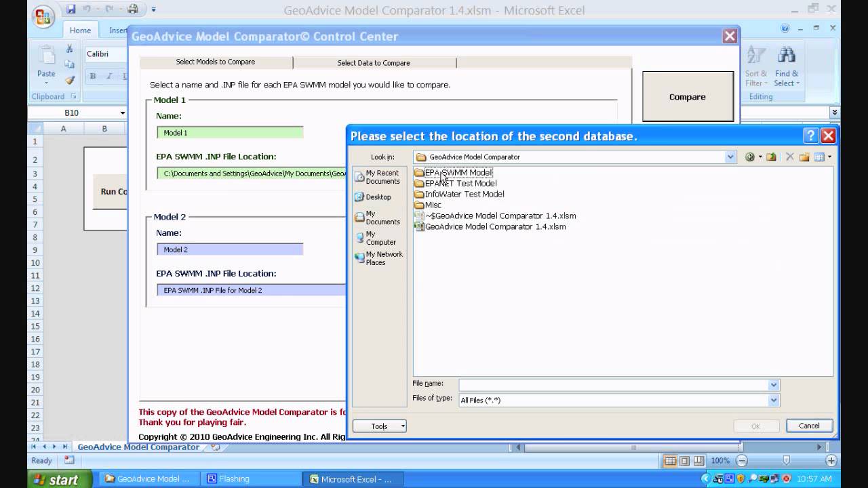The height and width of the screenshot is (488, 868).
Task: Switch to Page Layout view in status bar
Action: coord(684,461)
